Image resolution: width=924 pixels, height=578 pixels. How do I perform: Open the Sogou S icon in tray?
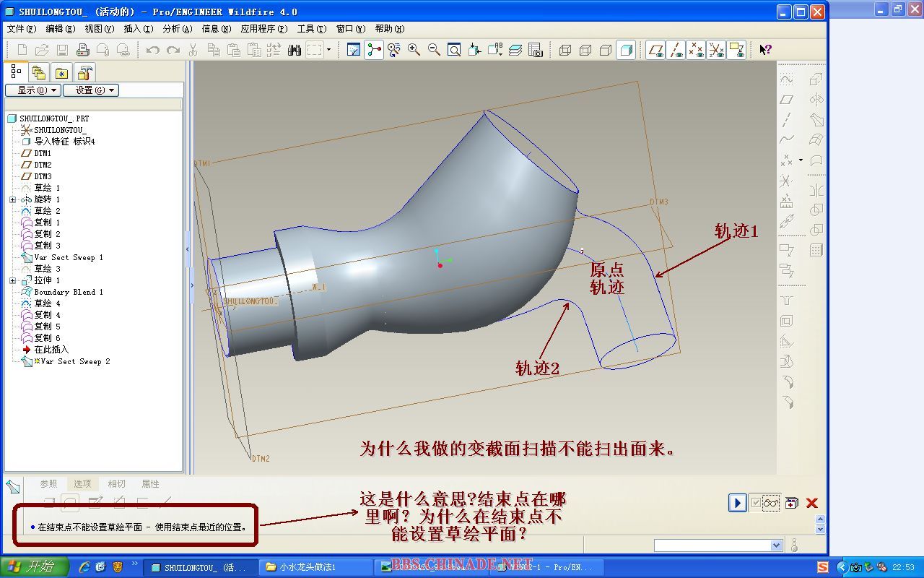click(x=823, y=567)
